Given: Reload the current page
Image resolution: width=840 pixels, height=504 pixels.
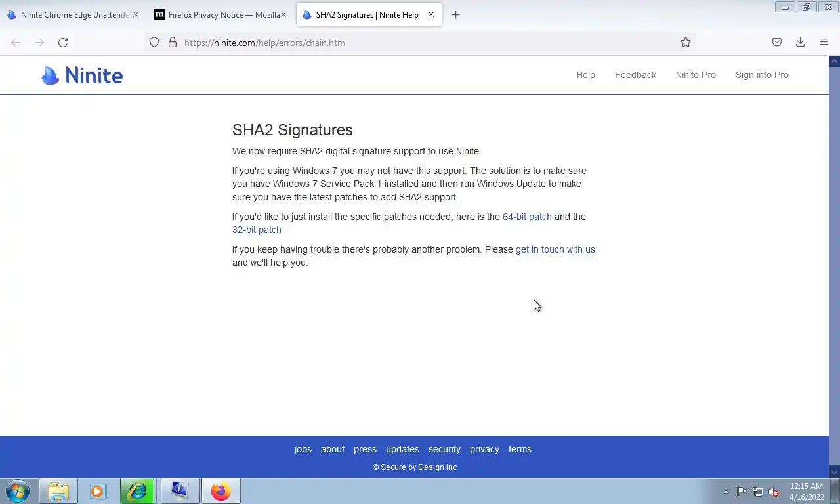Looking at the screenshot, I should tap(63, 42).
